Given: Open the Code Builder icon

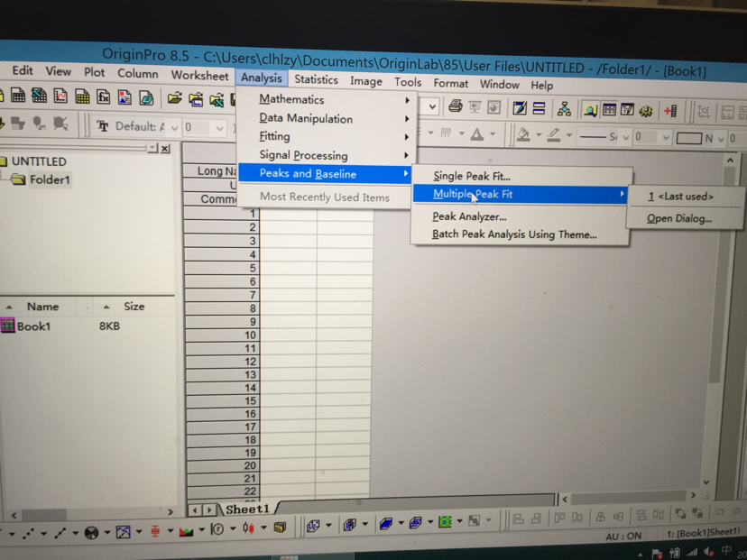Looking at the screenshot, I should coord(520,108).
